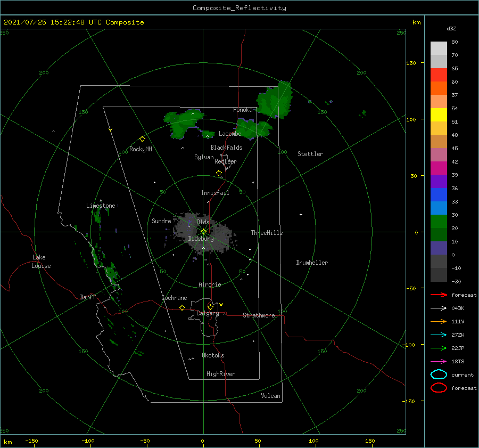
Task: Click the dBZ legend heading
Action: [x=451, y=28]
